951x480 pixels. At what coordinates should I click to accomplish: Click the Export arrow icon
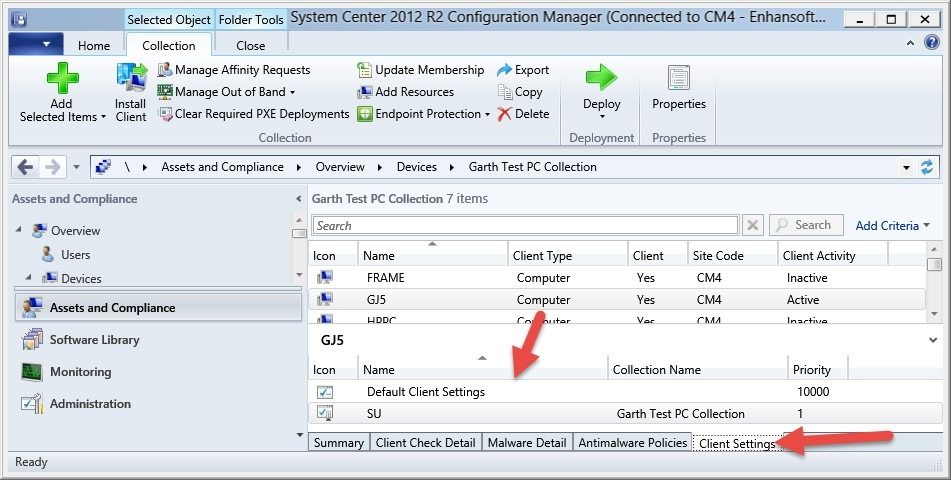(505, 70)
